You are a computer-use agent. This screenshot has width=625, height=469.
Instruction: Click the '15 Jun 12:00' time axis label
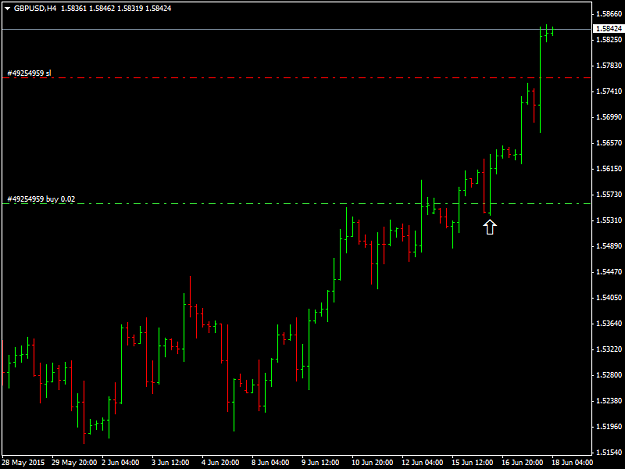click(x=472, y=463)
